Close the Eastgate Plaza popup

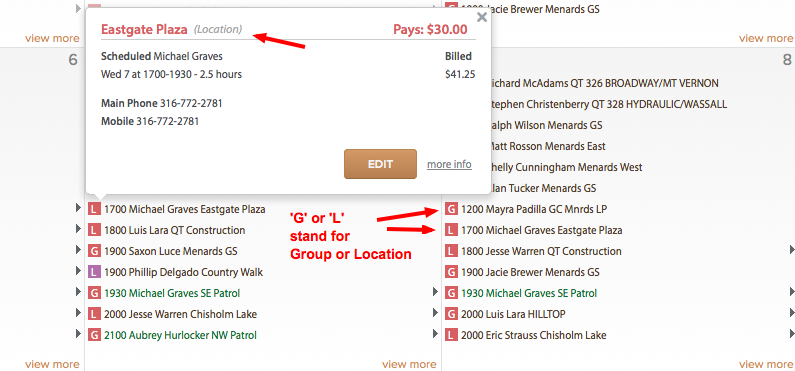click(482, 17)
